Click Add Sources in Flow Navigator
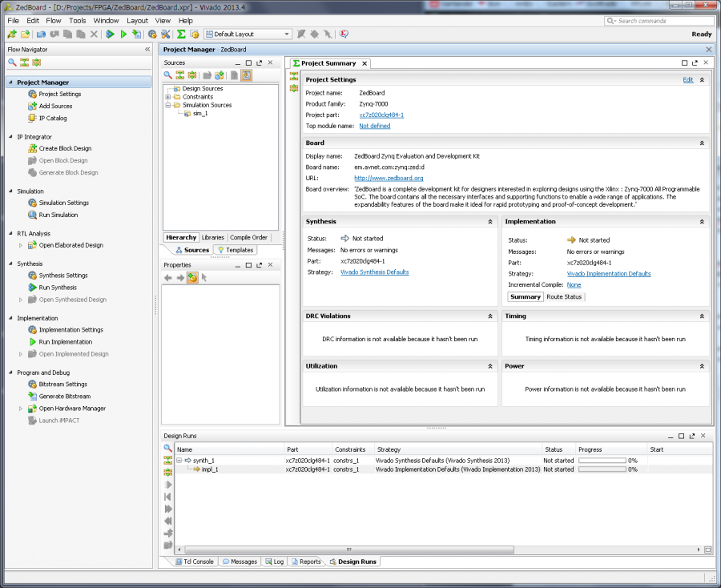Screen dimensions: 721x588 [55, 106]
